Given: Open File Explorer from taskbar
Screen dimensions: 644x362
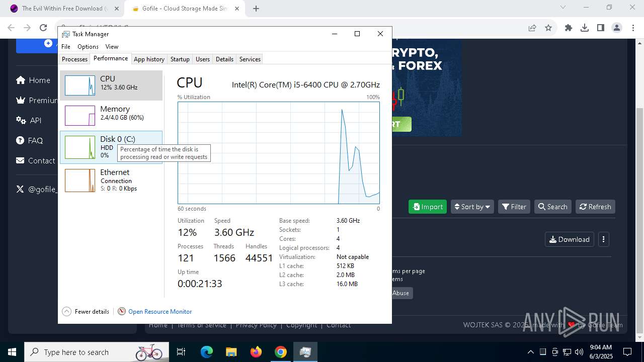Looking at the screenshot, I should pyautogui.click(x=231, y=352).
